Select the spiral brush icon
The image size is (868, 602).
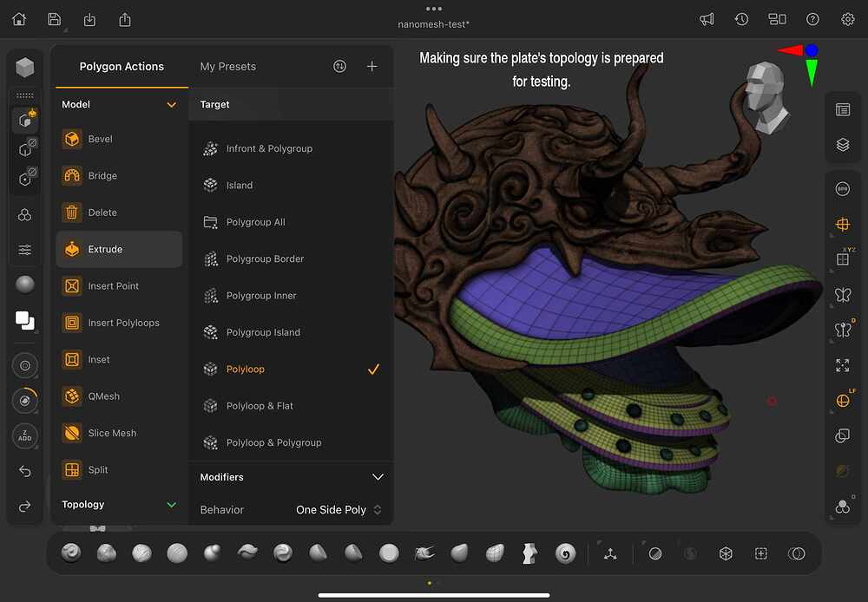(x=565, y=553)
